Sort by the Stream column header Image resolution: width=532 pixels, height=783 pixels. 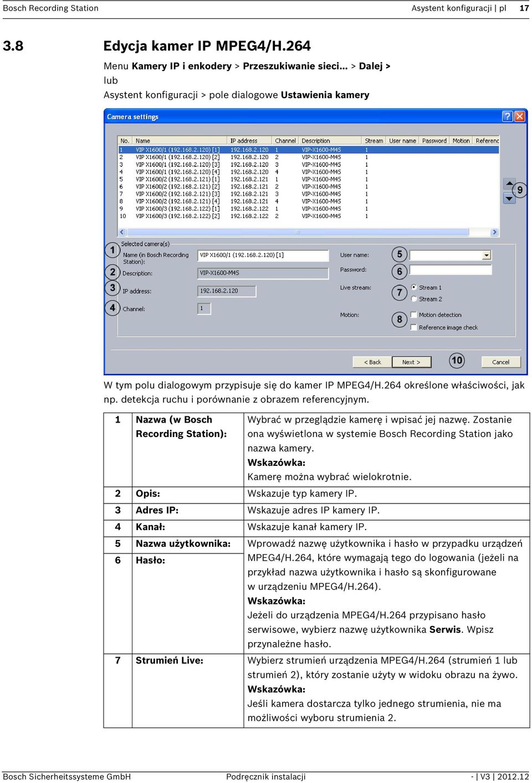click(x=374, y=141)
